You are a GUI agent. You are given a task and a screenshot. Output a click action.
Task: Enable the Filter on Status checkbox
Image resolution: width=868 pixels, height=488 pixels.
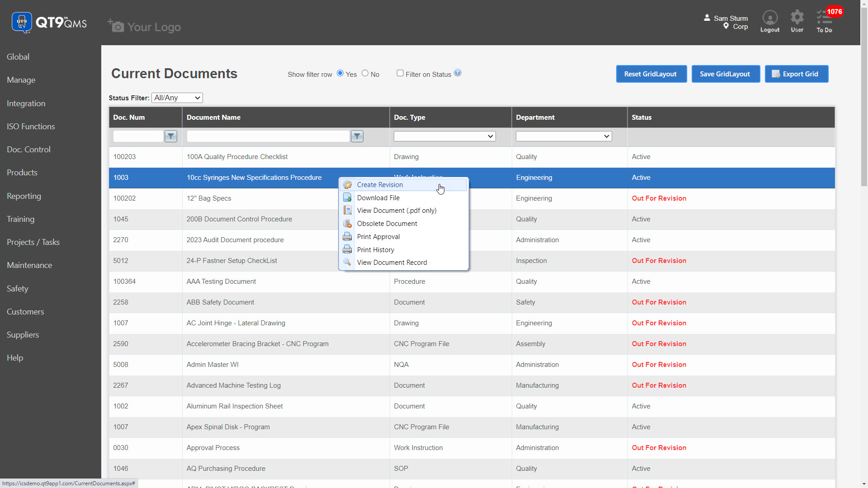(x=400, y=73)
